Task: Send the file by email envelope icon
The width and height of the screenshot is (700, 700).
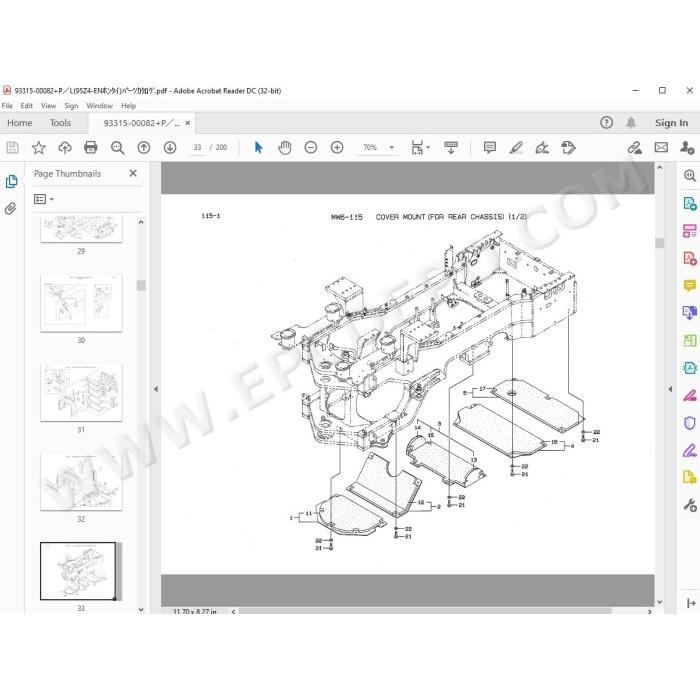Action: tap(661, 147)
